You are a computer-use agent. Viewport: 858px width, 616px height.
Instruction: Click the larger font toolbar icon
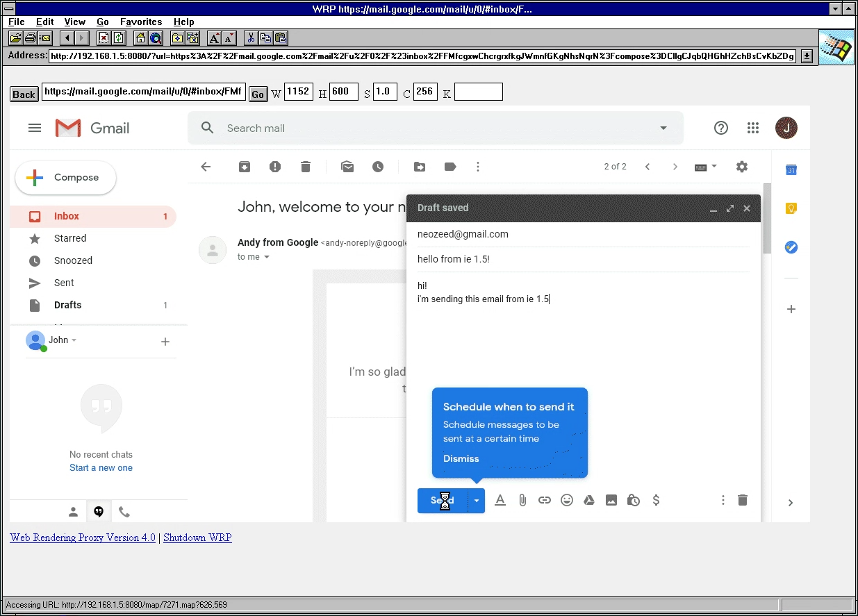click(215, 38)
